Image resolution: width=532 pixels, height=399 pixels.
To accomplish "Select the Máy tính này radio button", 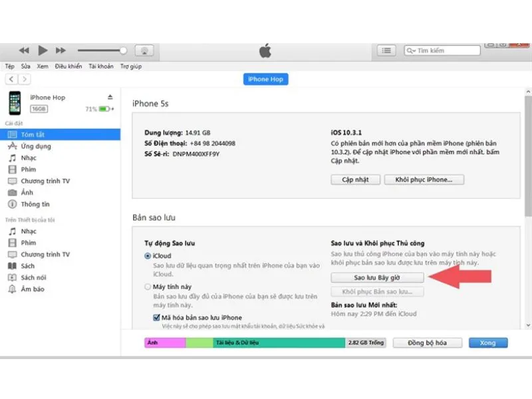I will click(148, 287).
